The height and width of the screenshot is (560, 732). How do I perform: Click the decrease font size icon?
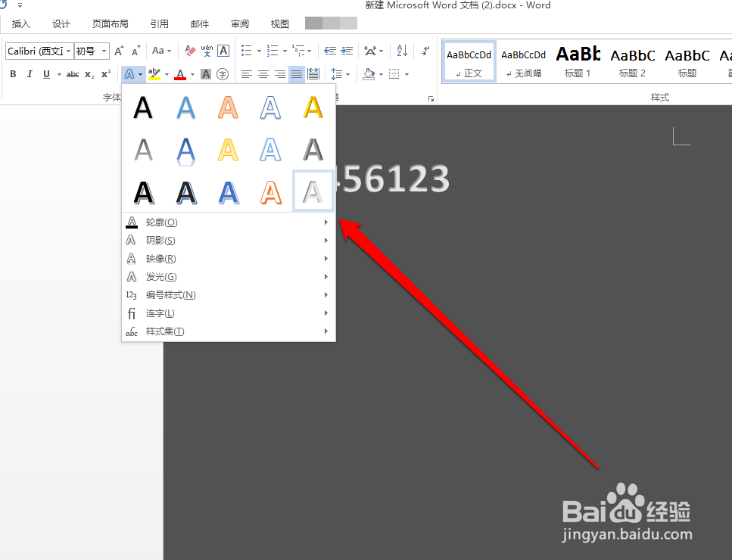(135, 51)
